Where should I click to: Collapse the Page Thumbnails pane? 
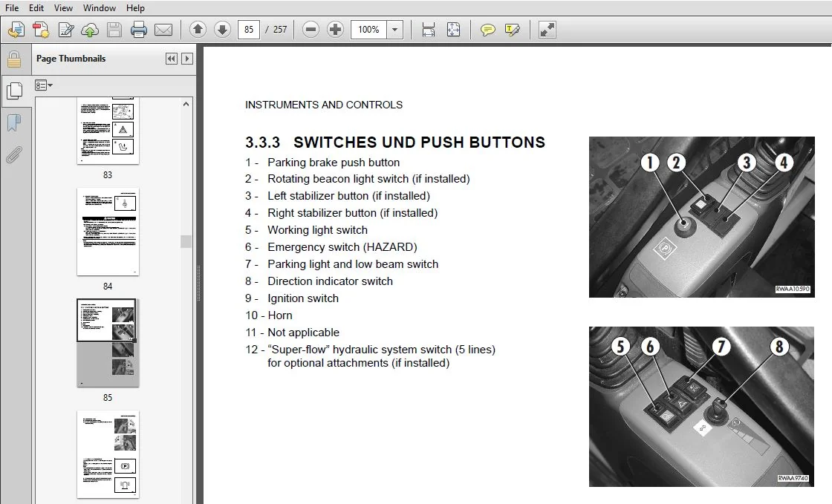pos(171,59)
